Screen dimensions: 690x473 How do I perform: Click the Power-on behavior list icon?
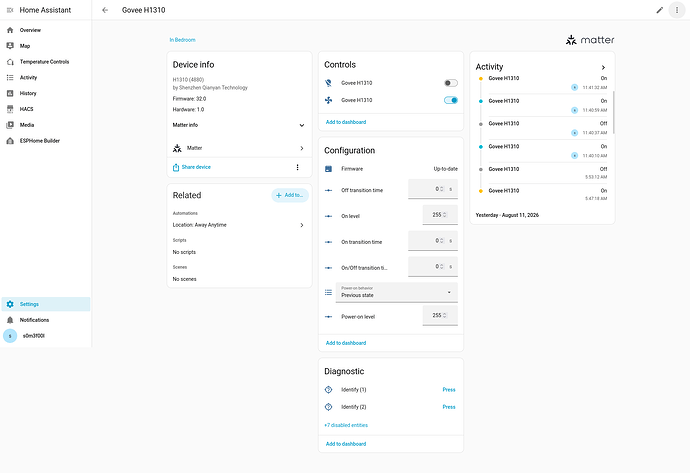point(328,292)
